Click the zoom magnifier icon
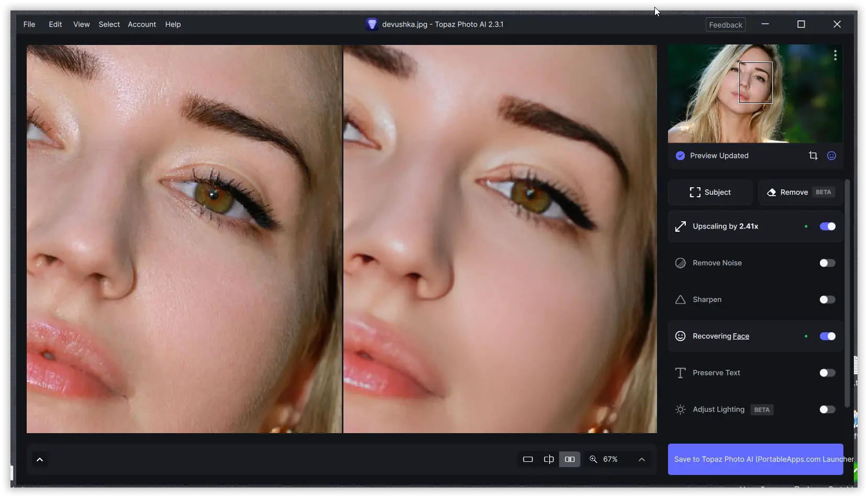868x498 pixels. pos(594,459)
